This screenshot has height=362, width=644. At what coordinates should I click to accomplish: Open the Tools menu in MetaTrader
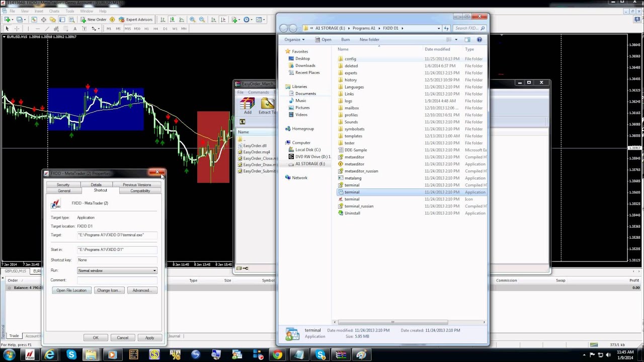(x=70, y=11)
